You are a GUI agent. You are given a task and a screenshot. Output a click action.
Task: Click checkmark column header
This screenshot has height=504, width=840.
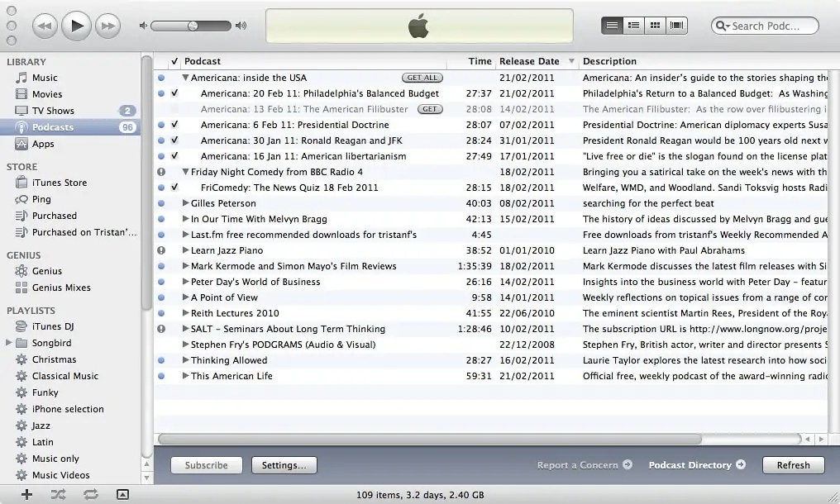tap(174, 62)
